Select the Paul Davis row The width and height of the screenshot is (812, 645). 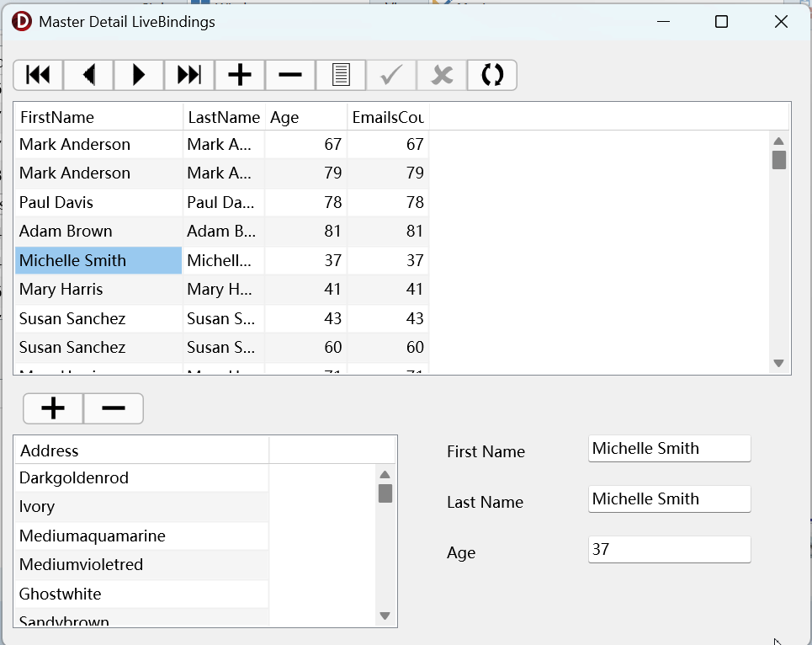pyautogui.click(x=221, y=202)
